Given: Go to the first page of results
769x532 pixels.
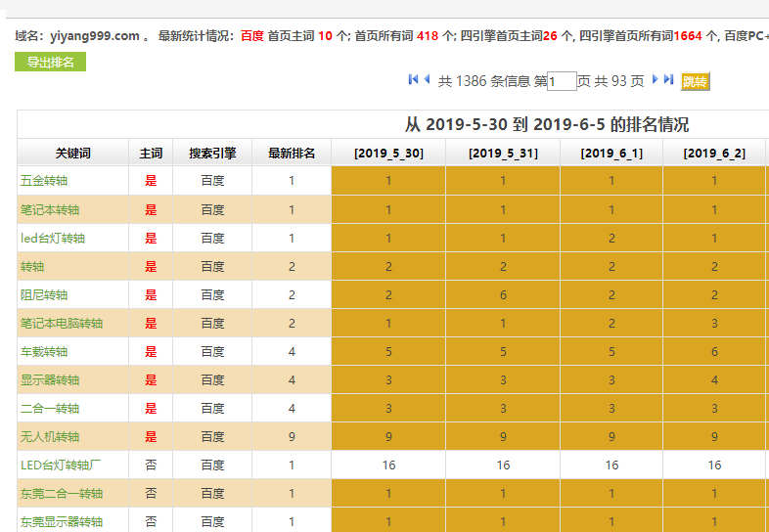Looking at the screenshot, I should click(x=413, y=79).
